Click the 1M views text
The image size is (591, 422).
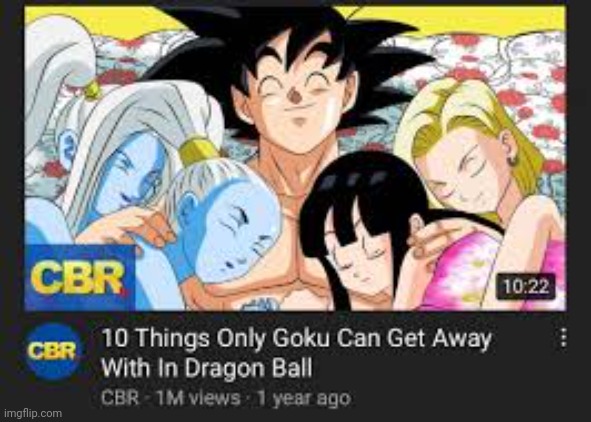(x=199, y=398)
